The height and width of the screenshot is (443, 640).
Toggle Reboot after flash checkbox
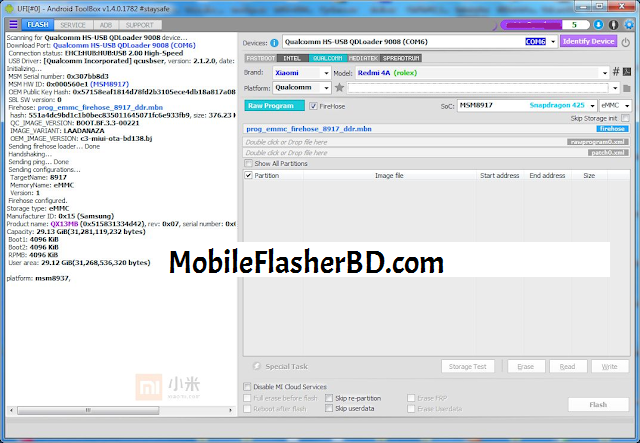click(x=247, y=408)
